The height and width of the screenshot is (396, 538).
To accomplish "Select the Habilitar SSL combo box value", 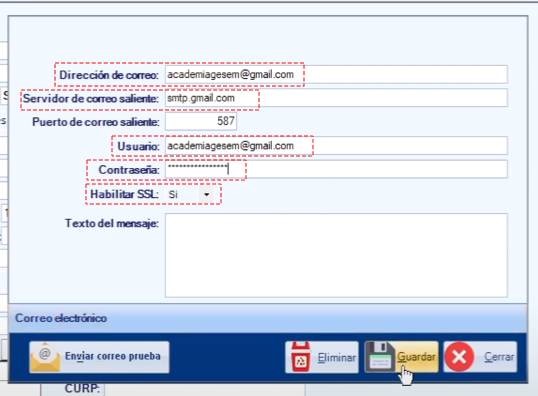I will tap(190, 195).
